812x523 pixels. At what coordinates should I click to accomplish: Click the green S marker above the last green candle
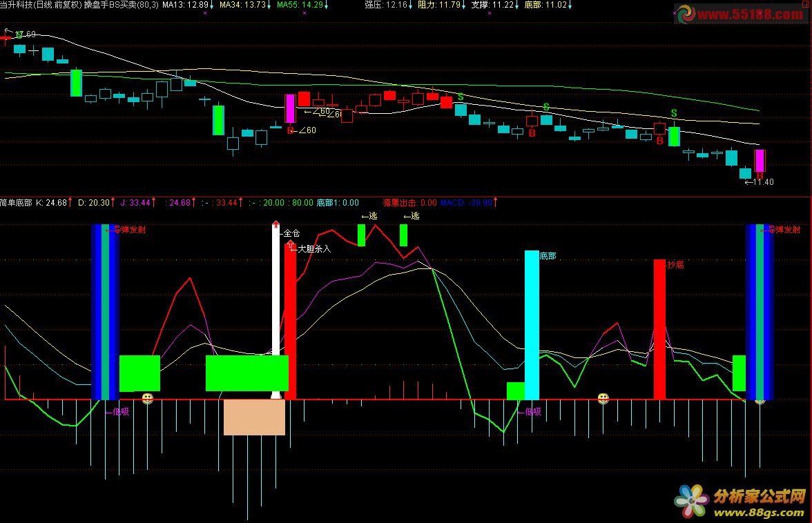(x=674, y=113)
